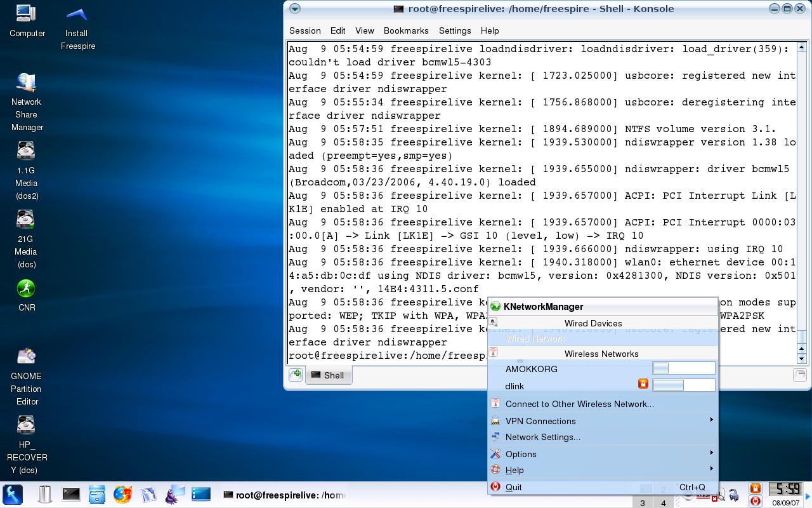This screenshot has height=508, width=812.
Task: Open the mail/document icon in the taskbar
Action: [x=148, y=494]
